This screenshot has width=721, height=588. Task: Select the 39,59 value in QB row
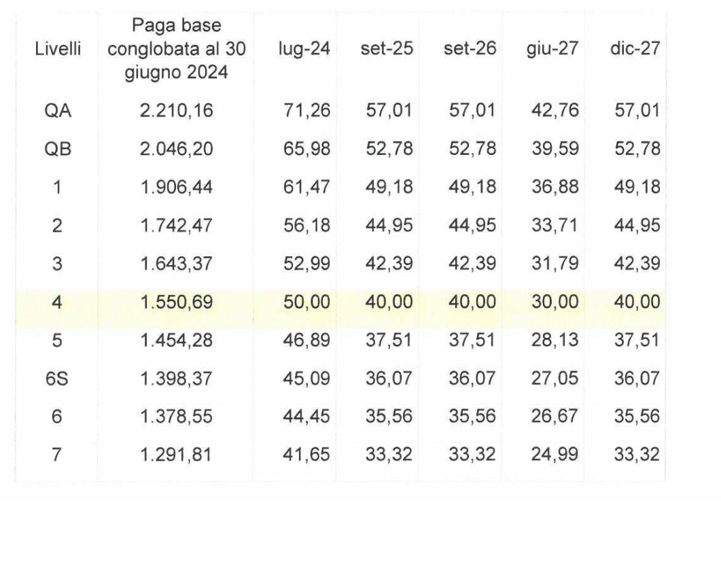[555, 149]
